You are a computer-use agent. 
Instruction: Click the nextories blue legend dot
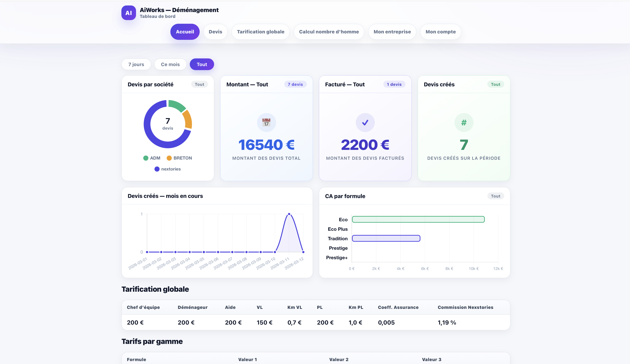point(157,169)
